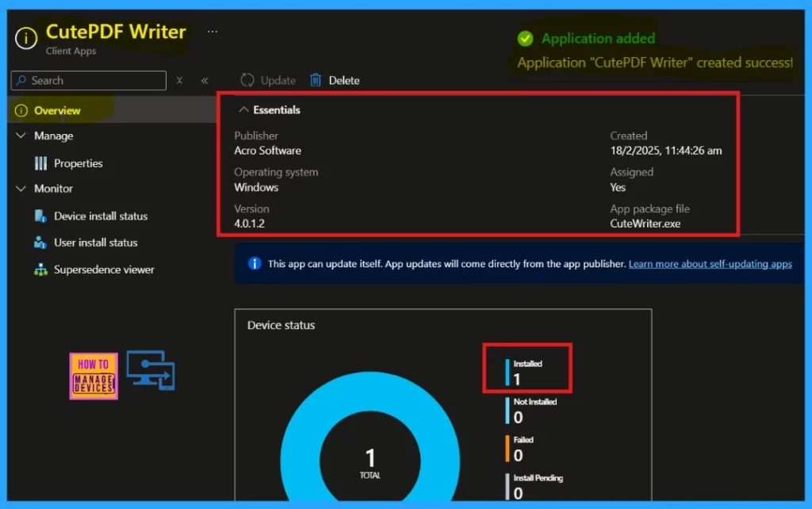Click the Client Apps subtitle
This screenshot has height=509, width=812.
[x=71, y=51]
